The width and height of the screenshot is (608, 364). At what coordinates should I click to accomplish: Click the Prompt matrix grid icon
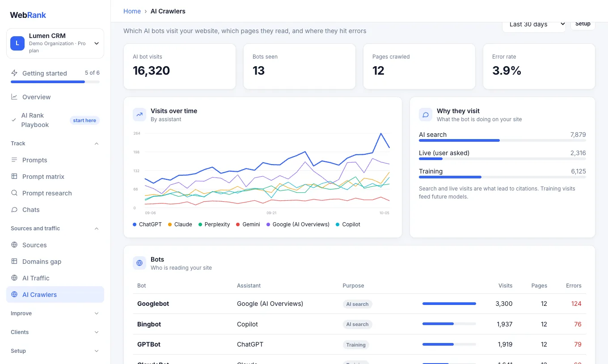[x=14, y=177]
